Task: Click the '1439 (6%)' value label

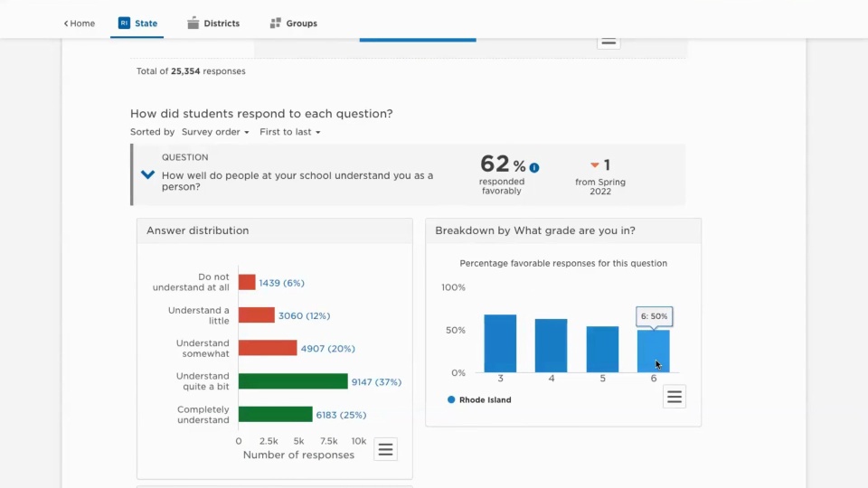Action: coord(282,283)
